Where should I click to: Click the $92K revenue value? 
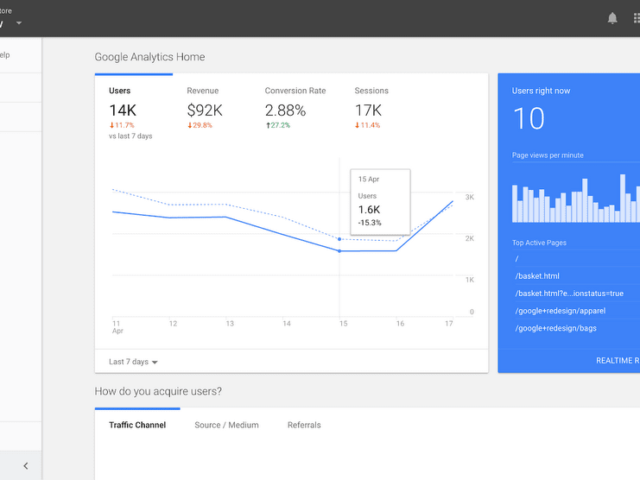coord(204,110)
